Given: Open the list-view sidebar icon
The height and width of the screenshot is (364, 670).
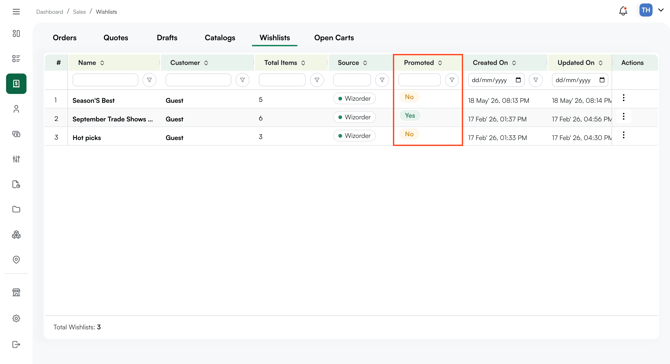Looking at the screenshot, I should click(x=16, y=59).
